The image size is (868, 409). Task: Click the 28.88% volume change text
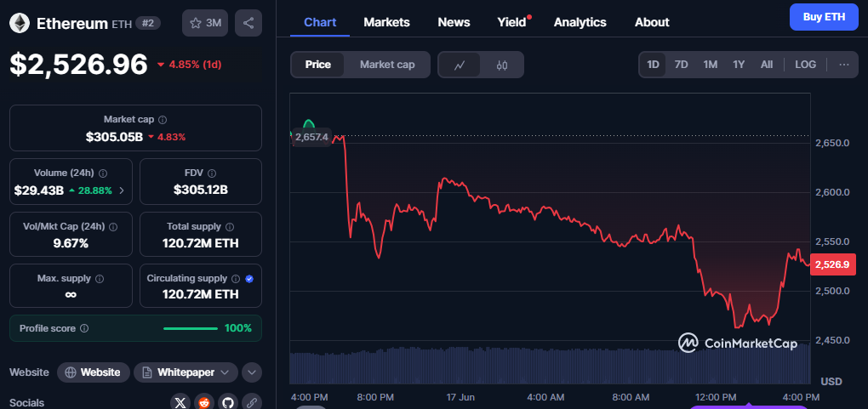click(x=94, y=190)
